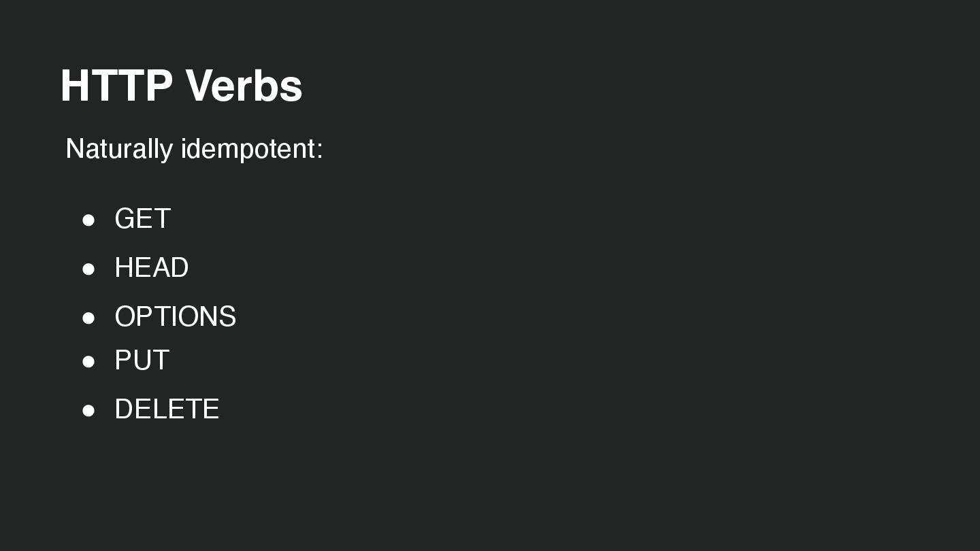
Task: Click the bullet dot beside GET
Action: tap(88, 220)
